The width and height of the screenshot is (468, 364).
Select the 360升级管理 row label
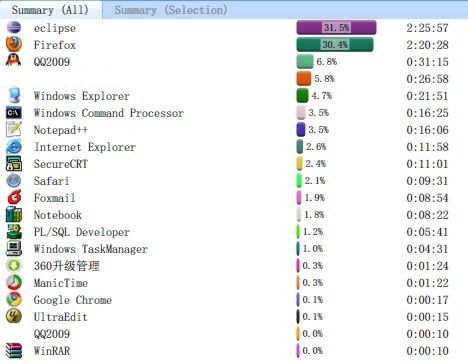click(x=67, y=266)
